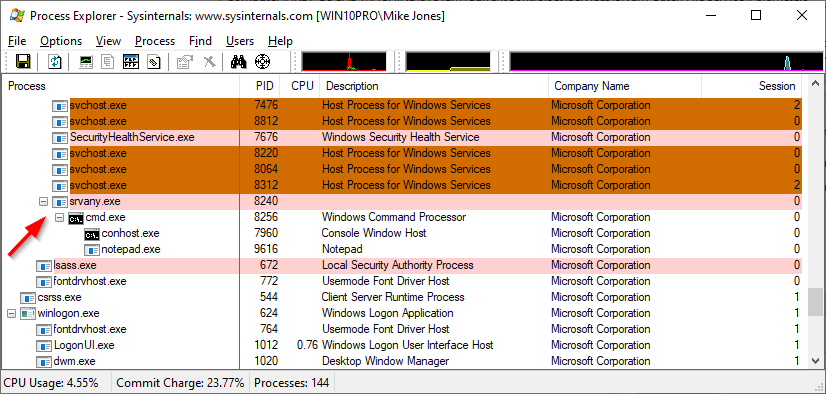Collapse the srvany.exe process tree
The image size is (826, 394).
43,201
